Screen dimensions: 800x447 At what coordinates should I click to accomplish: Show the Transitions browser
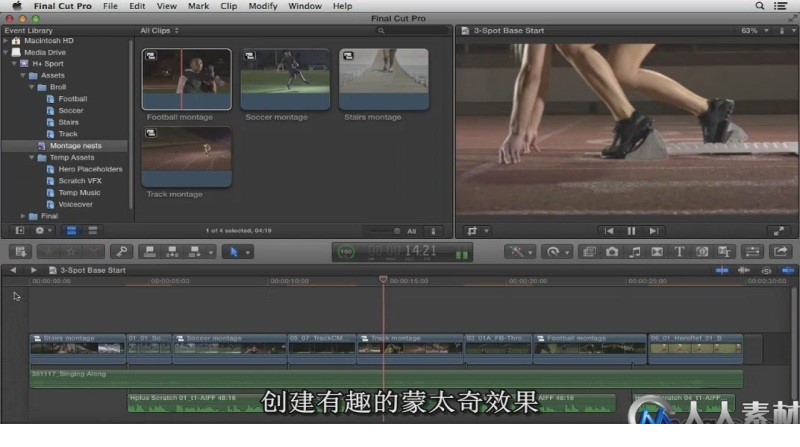(x=657, y=252)
